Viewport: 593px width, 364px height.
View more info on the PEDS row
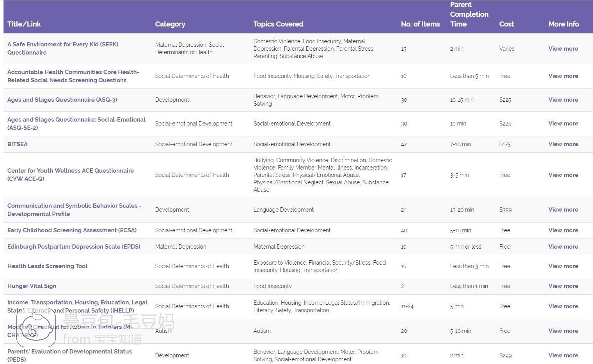pos(563,355)
